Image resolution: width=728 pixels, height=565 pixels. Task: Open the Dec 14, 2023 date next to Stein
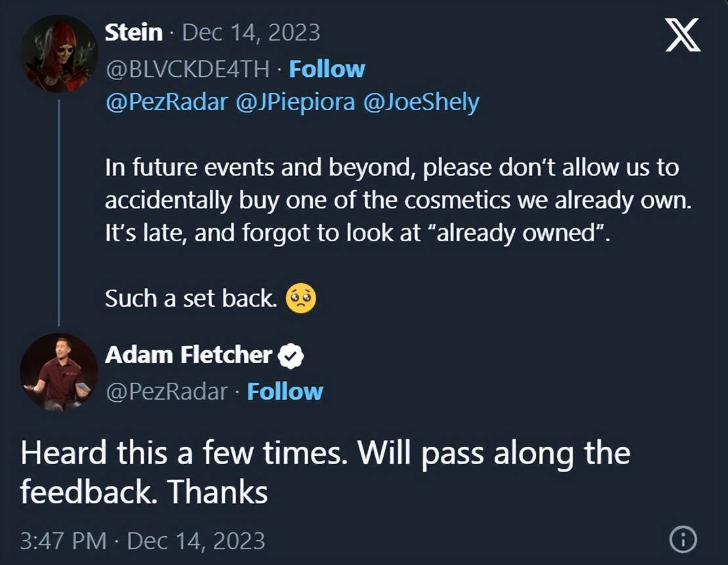tap(251, 33)
